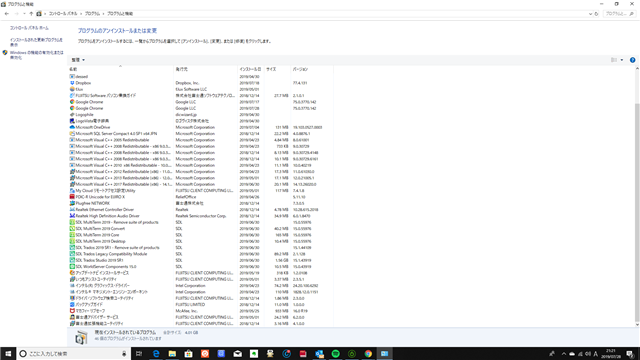The image size is (640, 360).
Task: Select the SDL Trados Studio 2019 SR1 icon
Action: 72,260
